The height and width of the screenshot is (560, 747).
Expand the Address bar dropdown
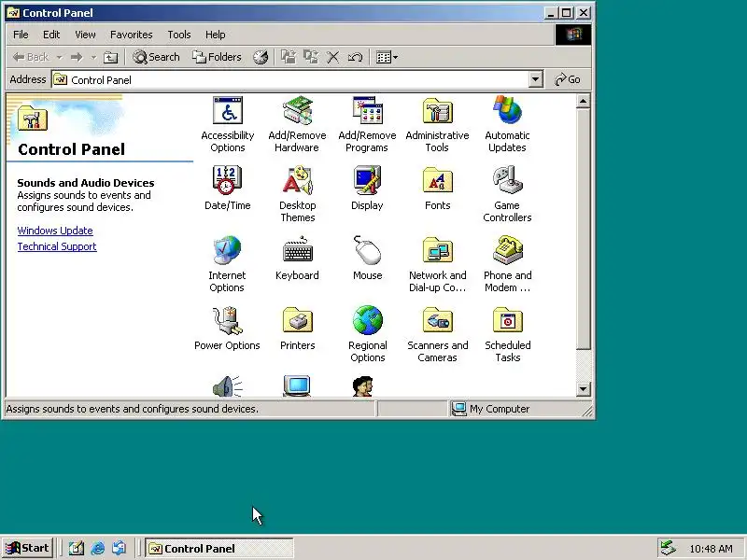pos(535,79)
